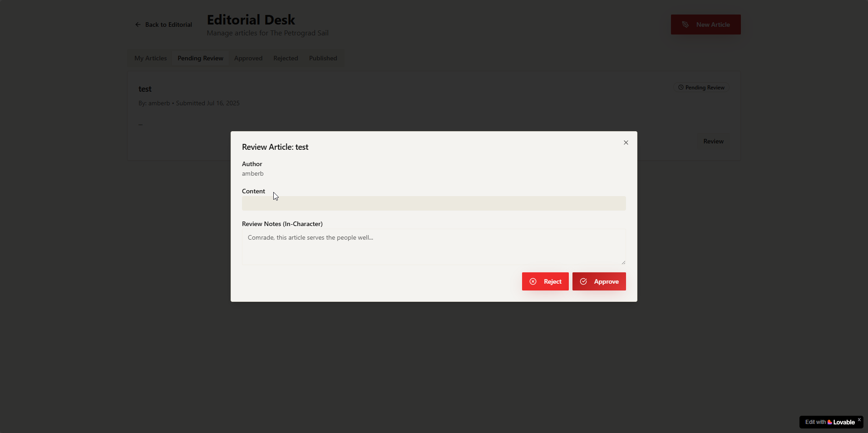Image resolution: width=868 pixels, height=433 pixels.
Task: Click the Lovable heart logo icon
Action: (x=830, y=422)
